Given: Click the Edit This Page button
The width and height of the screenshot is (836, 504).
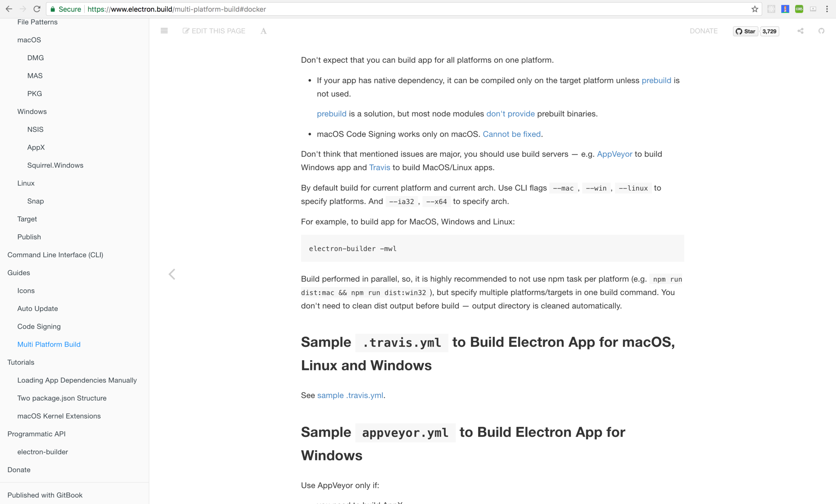Looking at the screenshot, I should pos(214,31).
